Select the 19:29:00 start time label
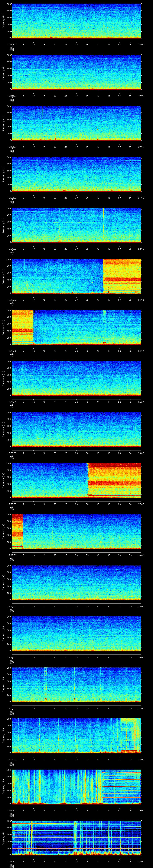This screenshot has width=153, height=868. point(12,657)
